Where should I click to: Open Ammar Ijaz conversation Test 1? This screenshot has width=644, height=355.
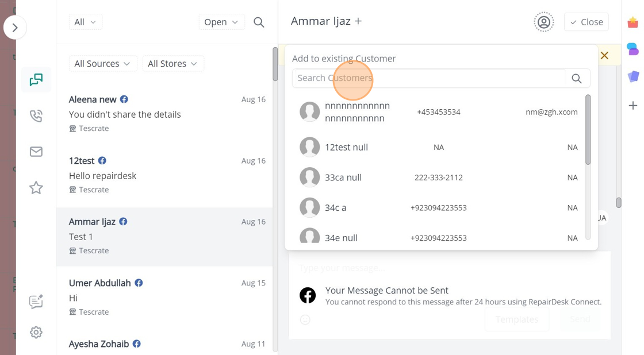pos(164,237)
